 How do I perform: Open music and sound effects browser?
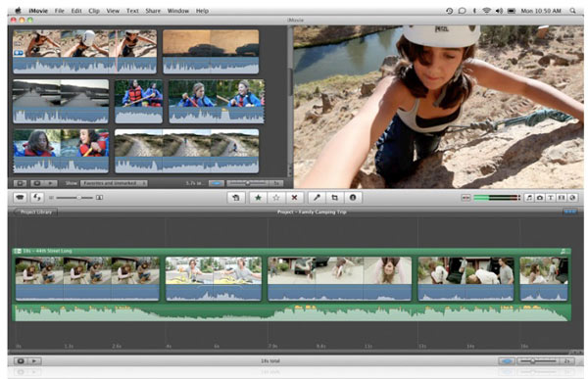529,198
